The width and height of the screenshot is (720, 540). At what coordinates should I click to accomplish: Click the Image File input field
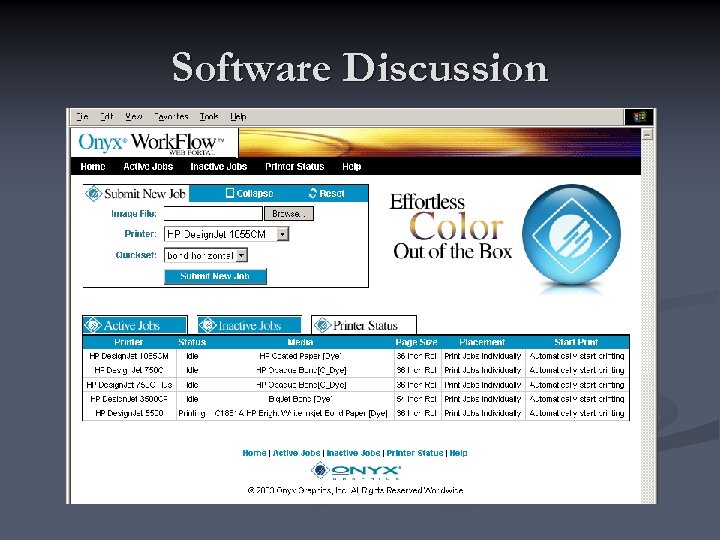point(213,214)
